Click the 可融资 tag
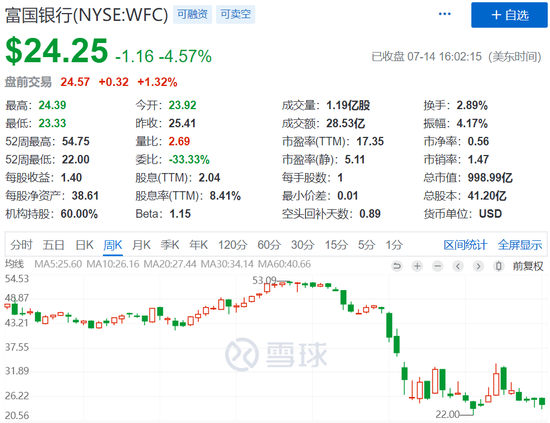 coord(193,14)
